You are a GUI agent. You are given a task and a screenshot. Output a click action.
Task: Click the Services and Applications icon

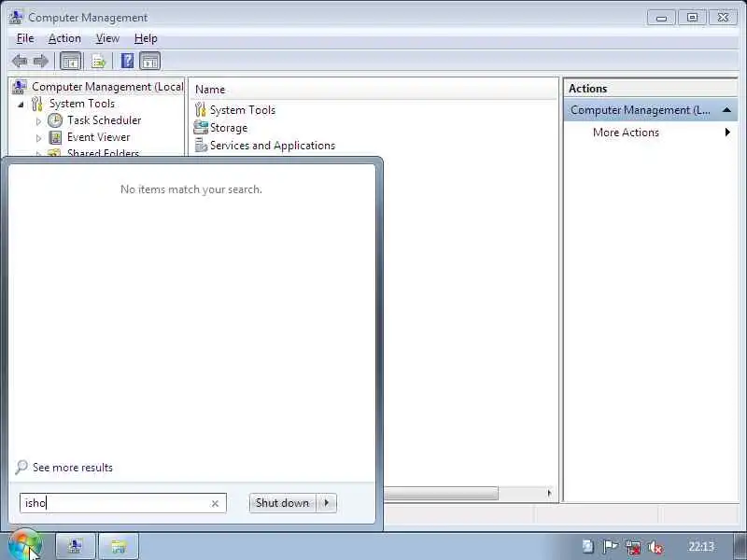pos(201,146)
